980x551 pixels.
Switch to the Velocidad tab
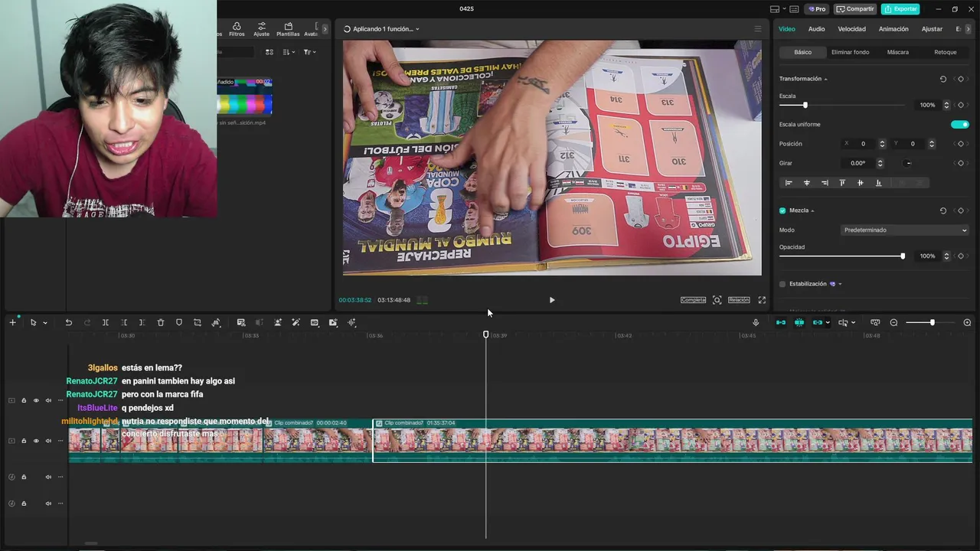click(x=851, y=29)
